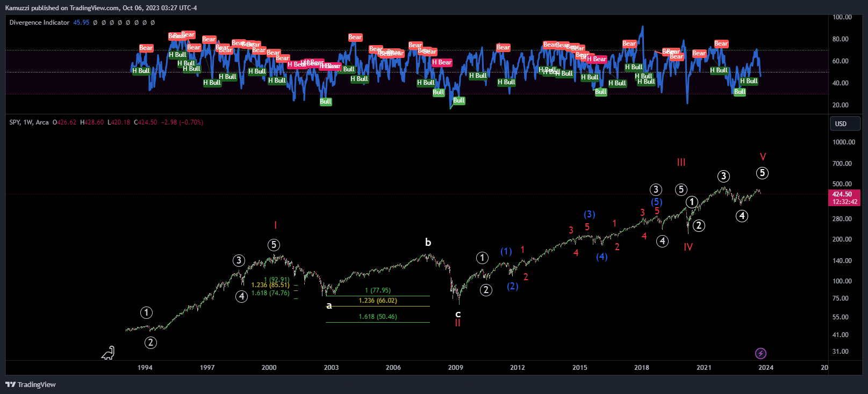Select the red wave label IV
This screenshot has height=394, width=868.
pyautogui.click(x=688, y=247)
